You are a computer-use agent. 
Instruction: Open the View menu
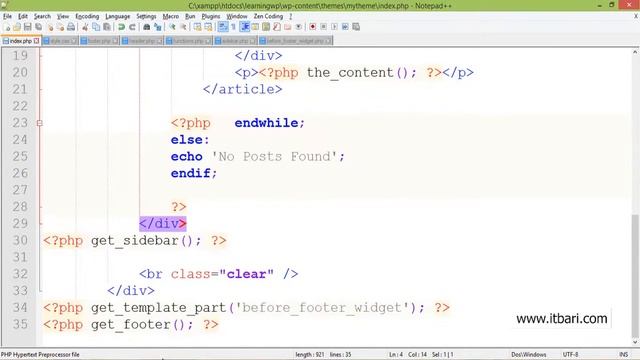(x=62, y=16)
